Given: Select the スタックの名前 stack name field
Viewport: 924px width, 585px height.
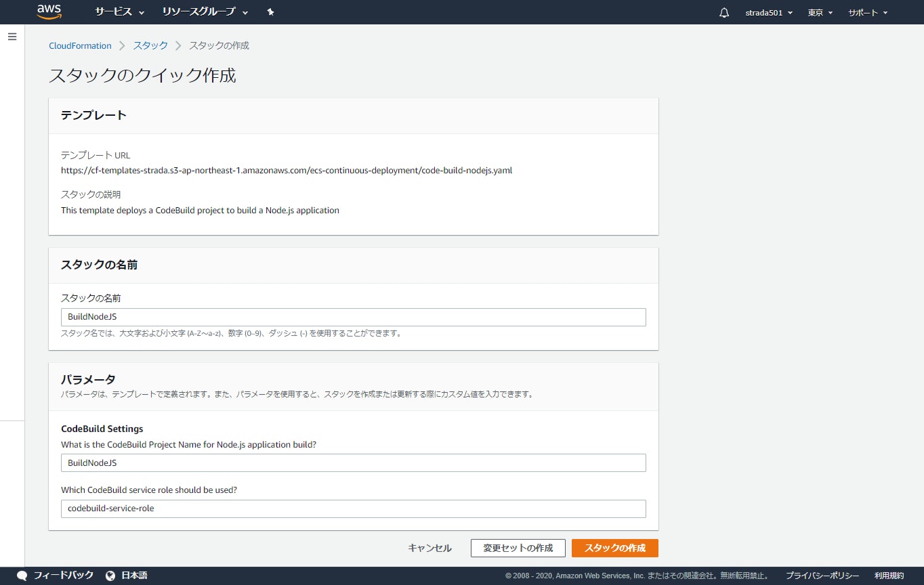Looking at the screenshot, I should click(354, 317).
